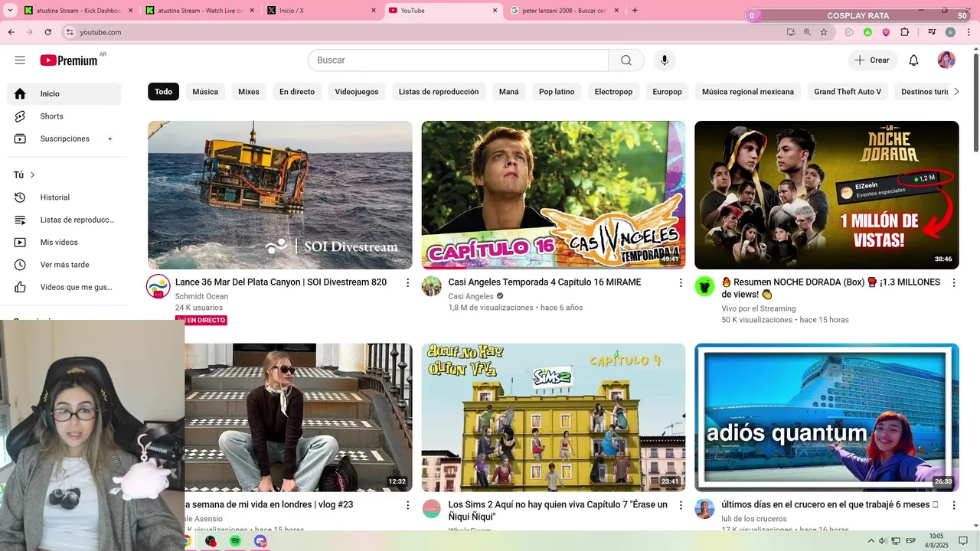
Task: Click the search magnifier button
Action: (x=626, y=60)
